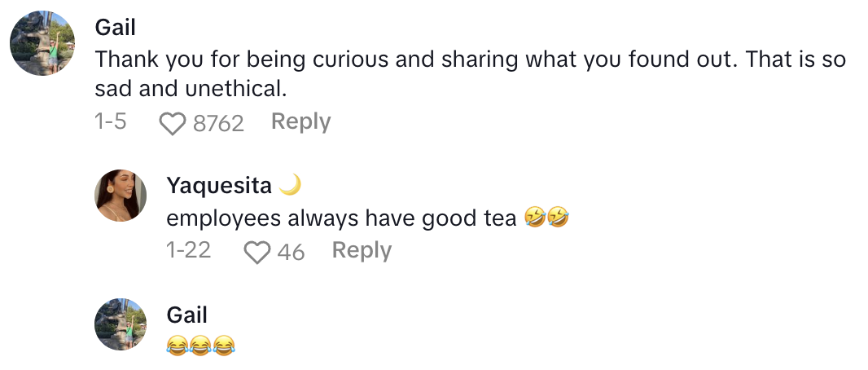Click the 'employees always have good tea' text
The height and width of the screenshot is (370, 868).
click(x=341, y=218)
